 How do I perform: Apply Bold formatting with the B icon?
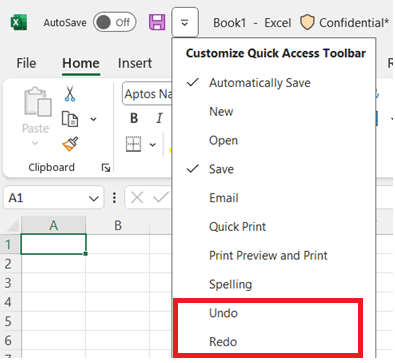click(134, 118)
